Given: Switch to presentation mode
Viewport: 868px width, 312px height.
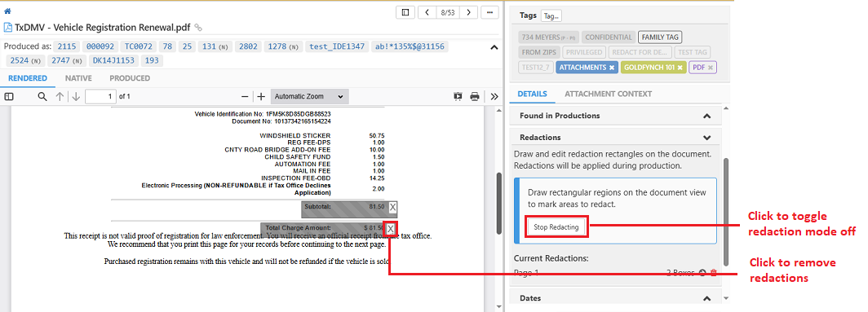Looking at the screenshot, I should tap(458, 96).
